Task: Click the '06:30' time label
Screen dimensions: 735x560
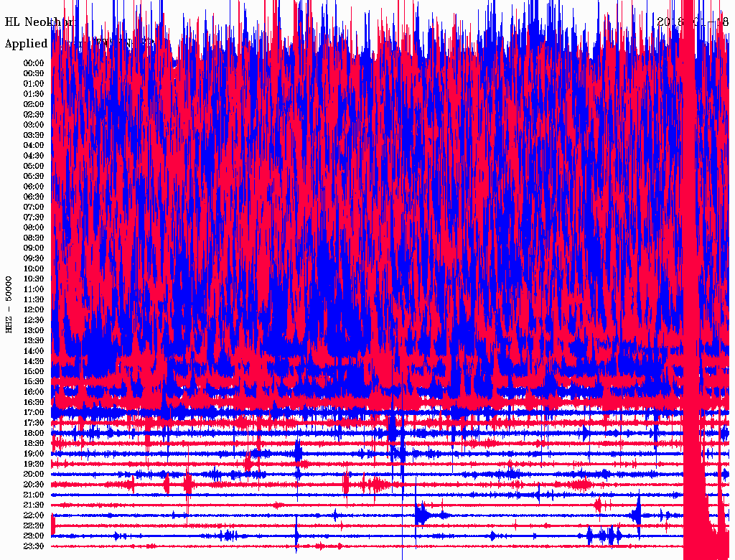Action: (x=34, y=197)
